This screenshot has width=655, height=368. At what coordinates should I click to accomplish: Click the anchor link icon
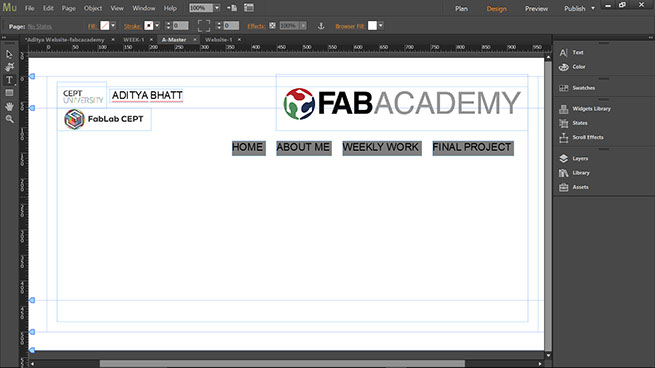[321, 26]
